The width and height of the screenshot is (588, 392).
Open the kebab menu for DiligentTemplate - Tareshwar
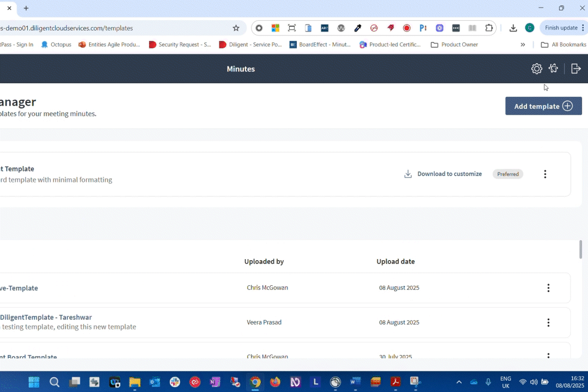[548, 322]
